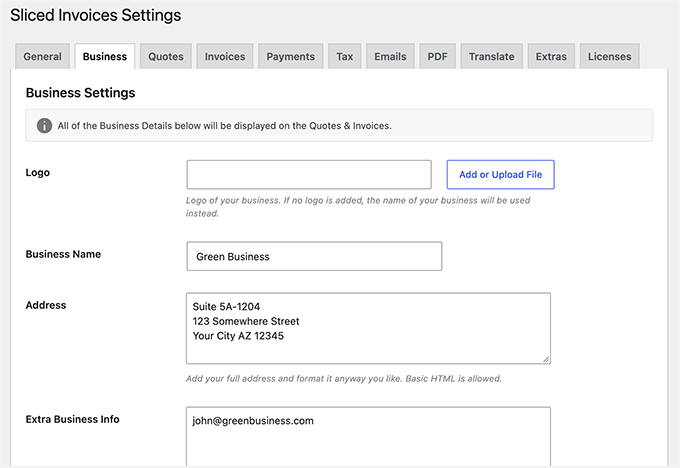Screen dimensions: 680x468
Task: Click the Business Name field with Green Business
Action: [x=314, y=256]
